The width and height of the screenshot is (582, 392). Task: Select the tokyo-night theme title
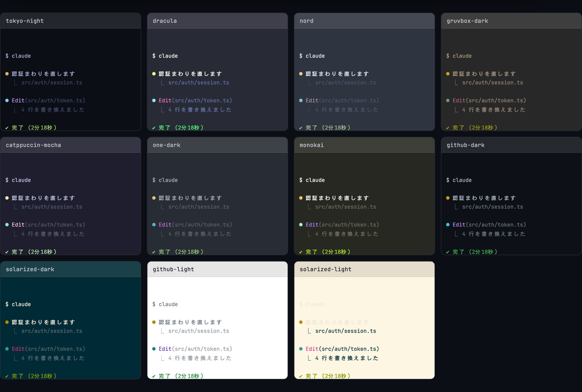coord(25,21)
